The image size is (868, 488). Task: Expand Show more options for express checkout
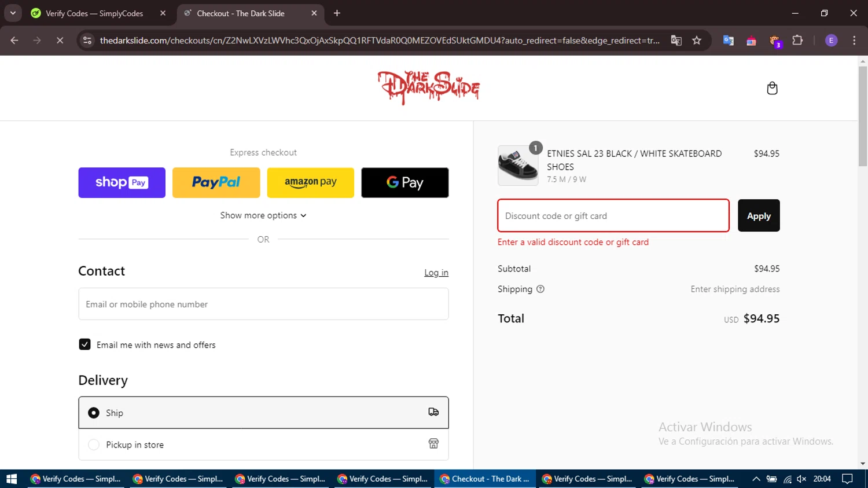pyautogui.click(x=263, y=215)
